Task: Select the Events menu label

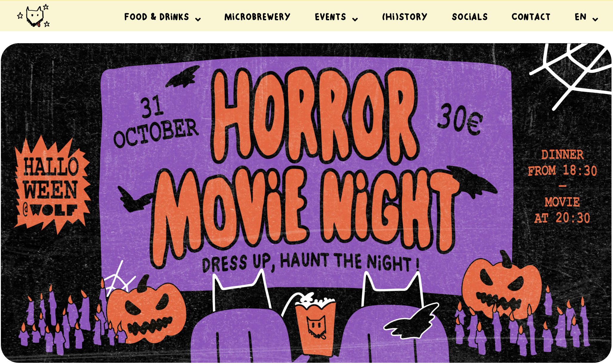Action: (x=330, y=17)
